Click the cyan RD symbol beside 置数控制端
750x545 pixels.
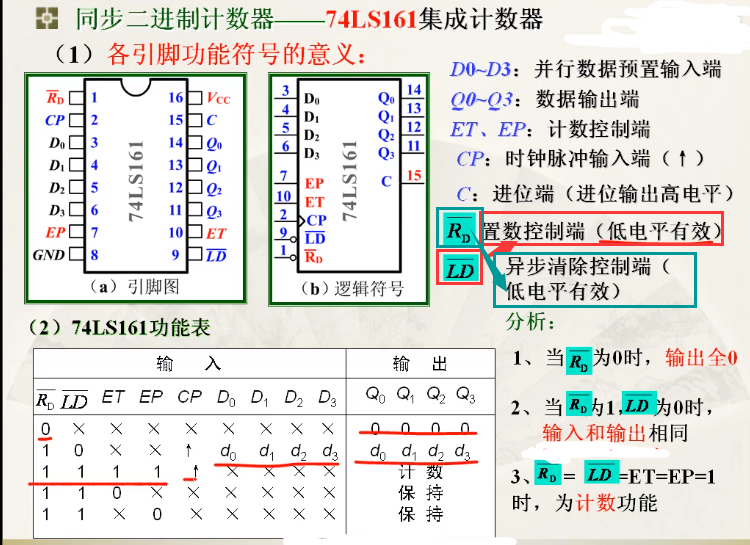(x=459, y=228)
